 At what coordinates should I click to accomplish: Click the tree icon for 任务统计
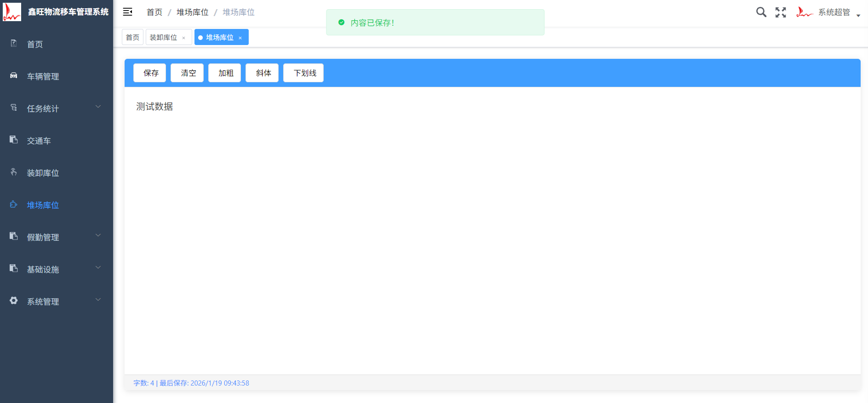point(14,108)
